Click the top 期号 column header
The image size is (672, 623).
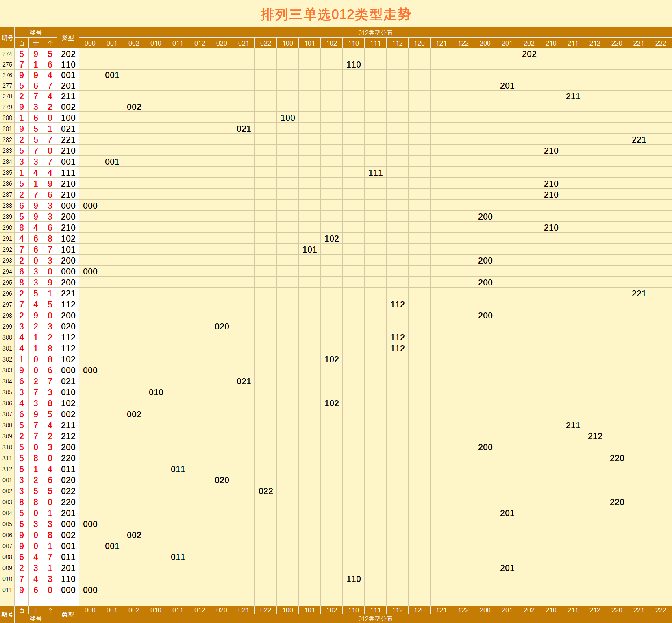click(x=7, y=38)
